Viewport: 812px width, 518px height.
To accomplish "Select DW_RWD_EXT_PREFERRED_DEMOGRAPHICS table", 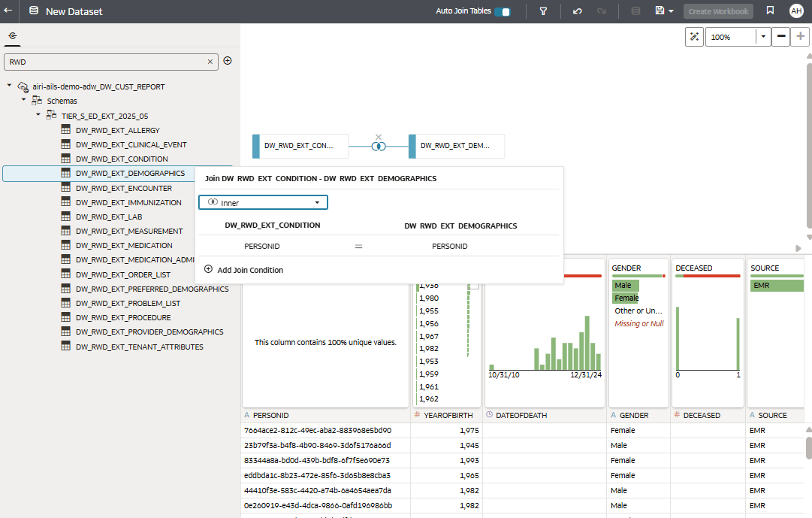I will [x=152, y=289].
